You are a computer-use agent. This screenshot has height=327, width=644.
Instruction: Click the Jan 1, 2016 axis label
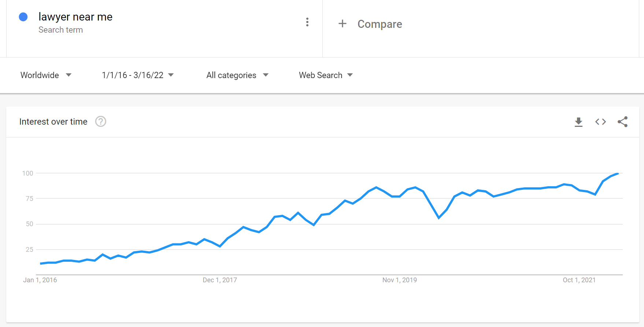40,280
